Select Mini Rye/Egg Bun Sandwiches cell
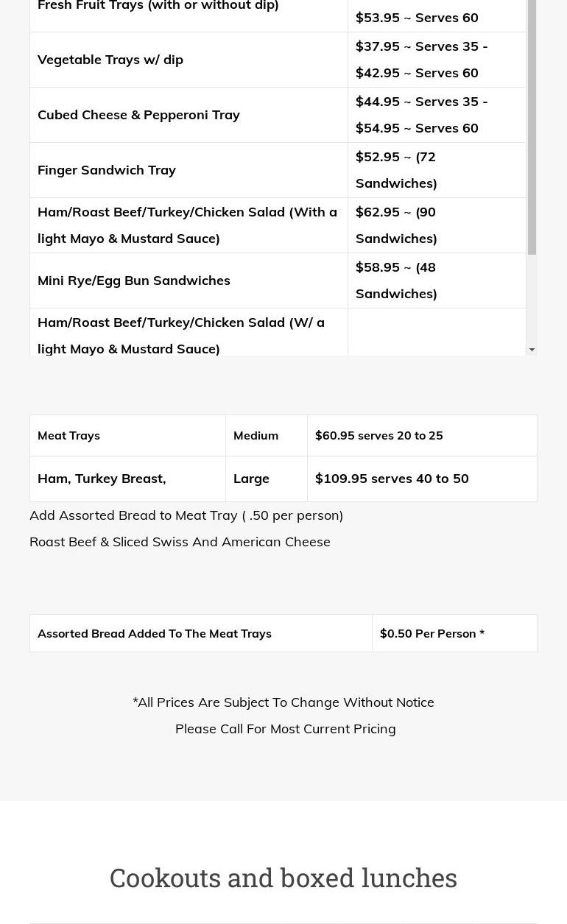 tap(134, 281)
